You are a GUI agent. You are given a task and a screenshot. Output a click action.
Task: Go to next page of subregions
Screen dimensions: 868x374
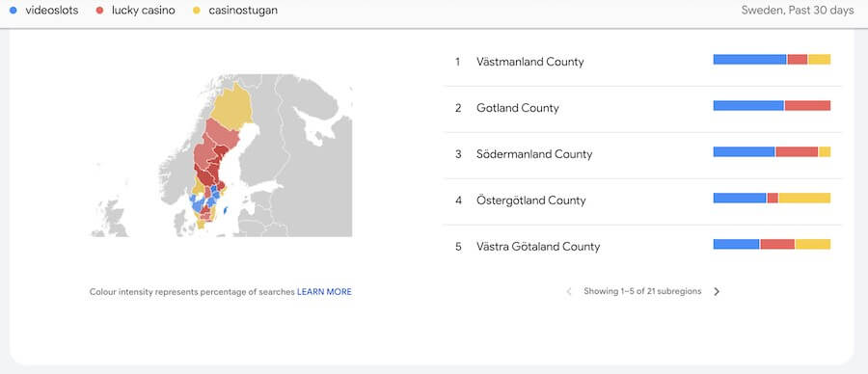point(717,291)
